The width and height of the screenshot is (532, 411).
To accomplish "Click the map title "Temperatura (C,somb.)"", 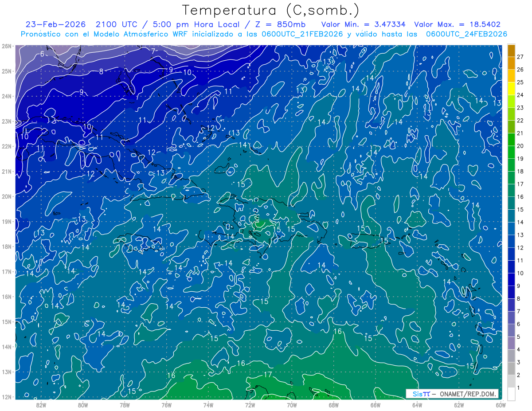I will click(x=271, y=10).
